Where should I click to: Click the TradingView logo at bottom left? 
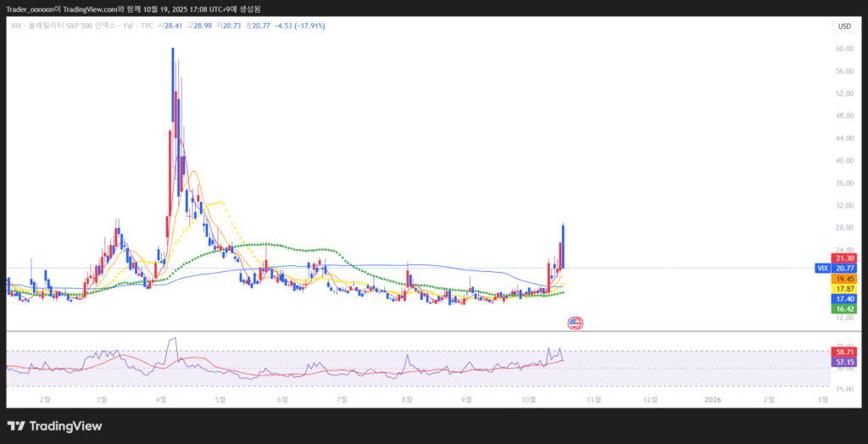pyautogui.click(x=54, y=425)
